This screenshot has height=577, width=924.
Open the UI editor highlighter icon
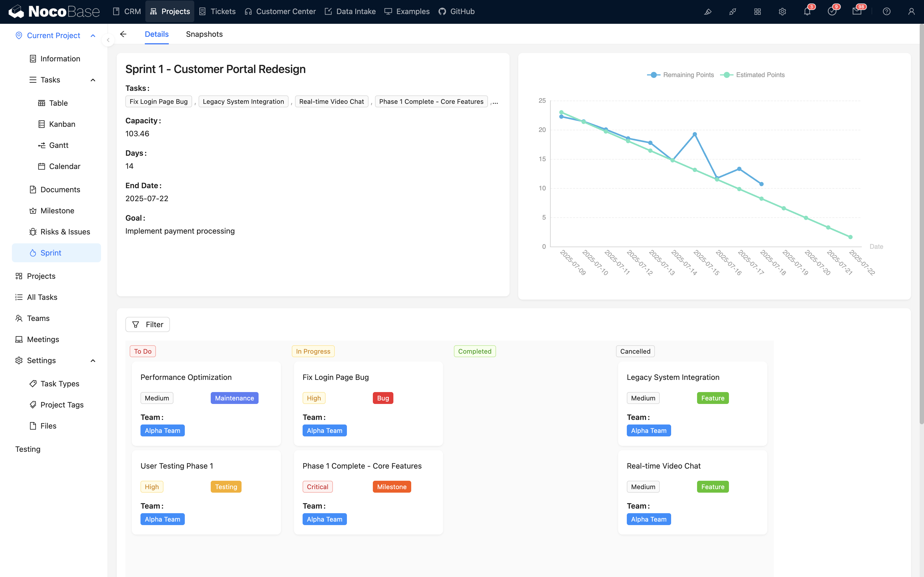708,11
